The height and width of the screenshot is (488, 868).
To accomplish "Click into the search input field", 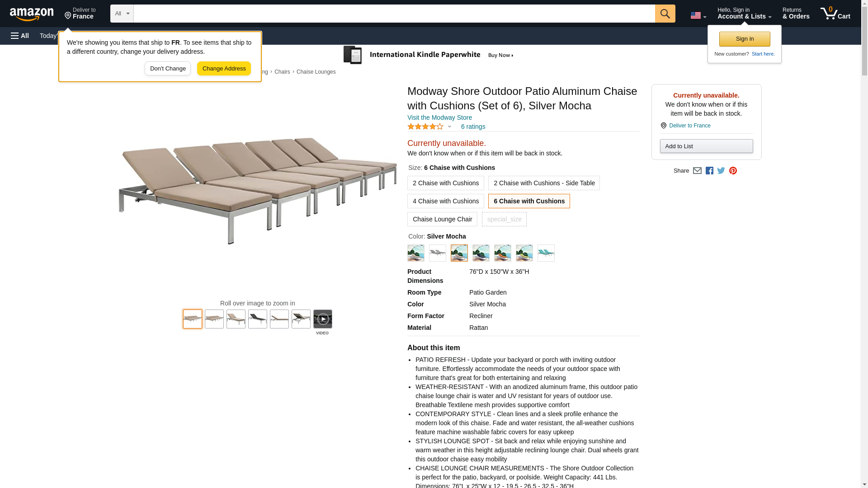I will (394, 14).
